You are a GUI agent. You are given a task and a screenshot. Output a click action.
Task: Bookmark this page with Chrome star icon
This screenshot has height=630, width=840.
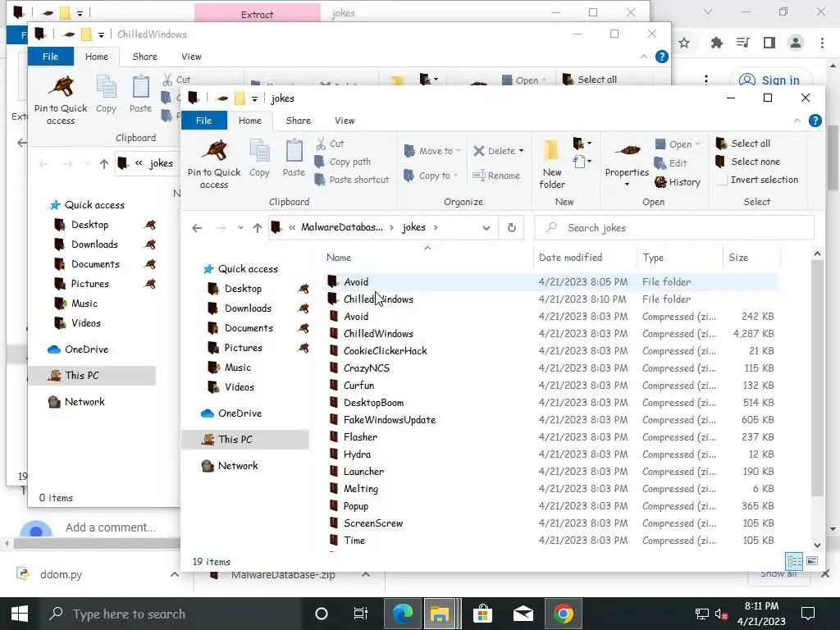pyautogui.click(x=684, y=43)
